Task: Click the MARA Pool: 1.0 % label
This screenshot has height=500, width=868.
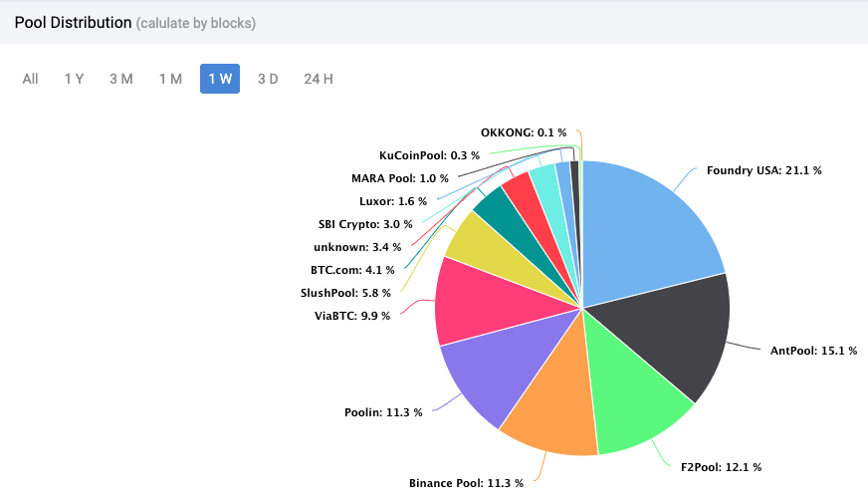Action: (x=400, y=178)
